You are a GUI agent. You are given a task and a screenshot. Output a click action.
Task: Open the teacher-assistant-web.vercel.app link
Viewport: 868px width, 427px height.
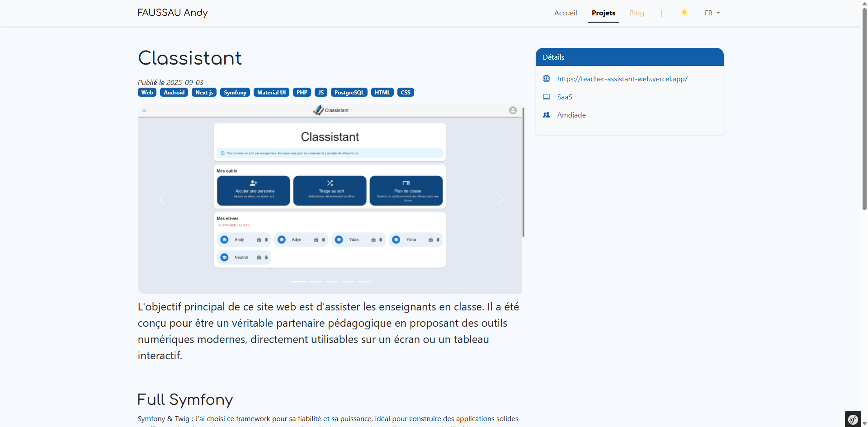coord(622,79)
